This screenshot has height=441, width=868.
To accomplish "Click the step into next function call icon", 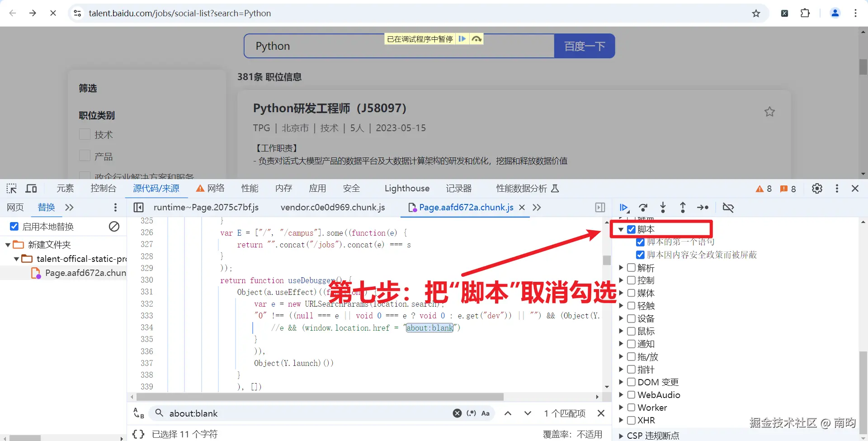I will click(x=663, y=208).
